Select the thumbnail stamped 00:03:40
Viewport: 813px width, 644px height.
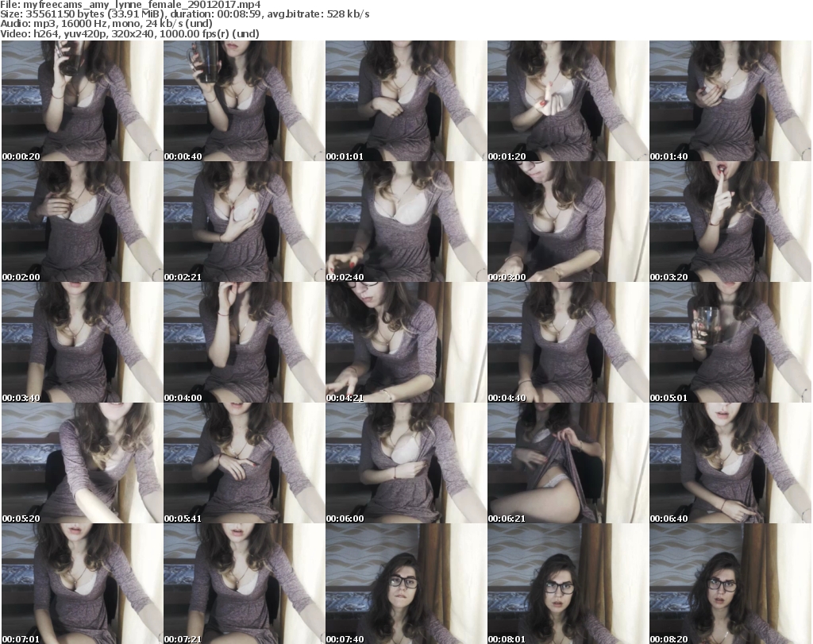[82, 342]
